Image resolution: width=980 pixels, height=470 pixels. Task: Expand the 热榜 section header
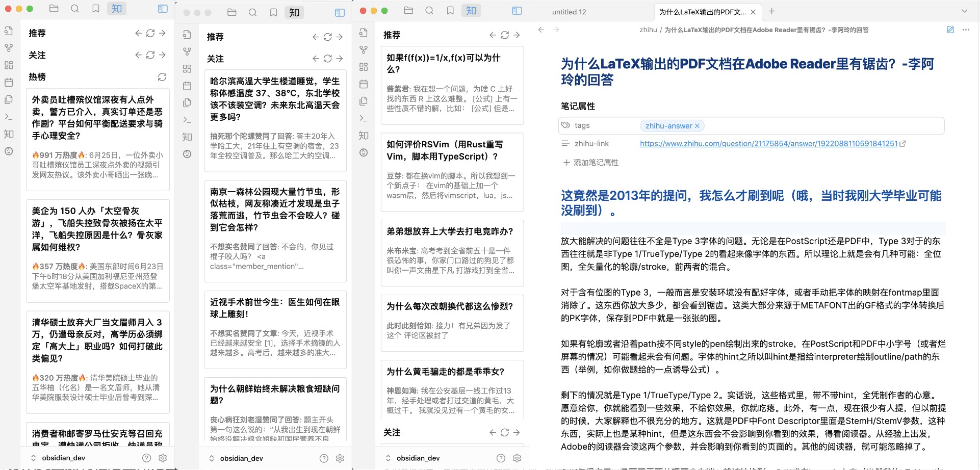tap(37, 77)
